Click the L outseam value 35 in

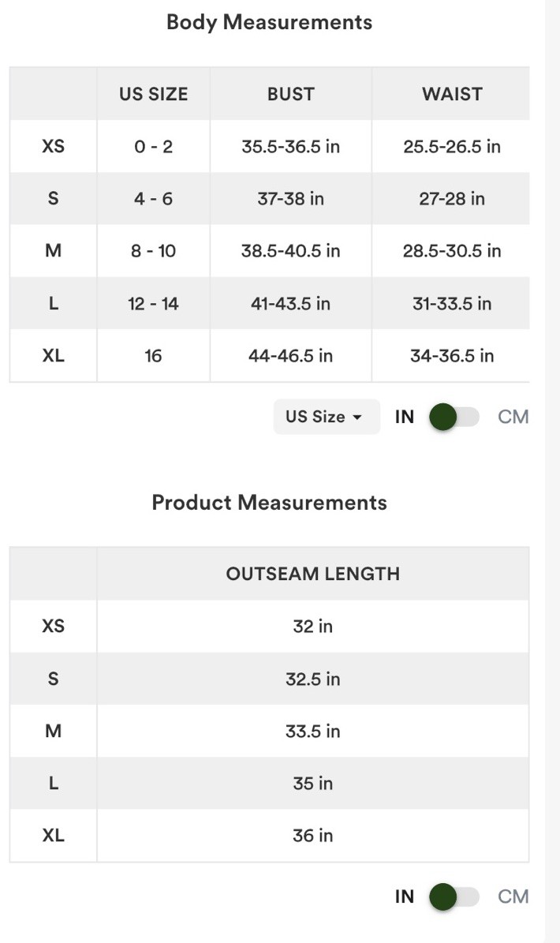point(312,783)
